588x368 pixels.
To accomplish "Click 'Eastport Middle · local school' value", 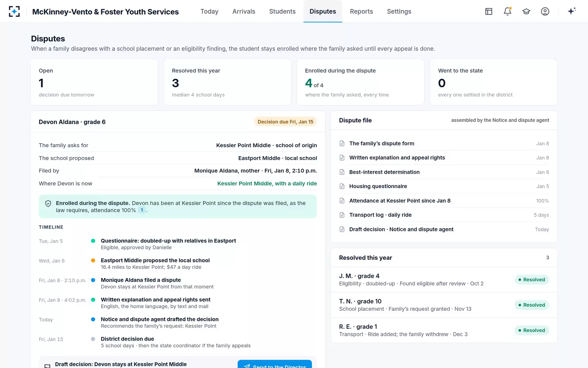I will pyautogui.click(x=278, y=158).
